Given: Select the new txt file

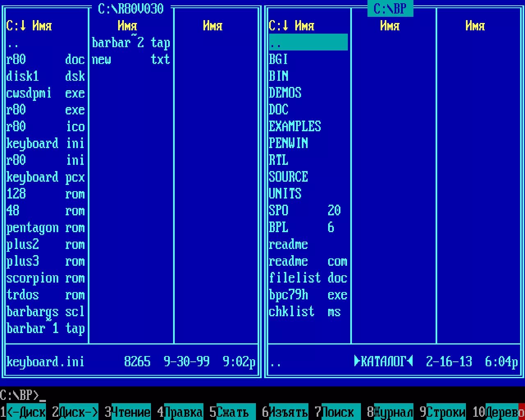Looking at the screenshot, I should (131, 59).
